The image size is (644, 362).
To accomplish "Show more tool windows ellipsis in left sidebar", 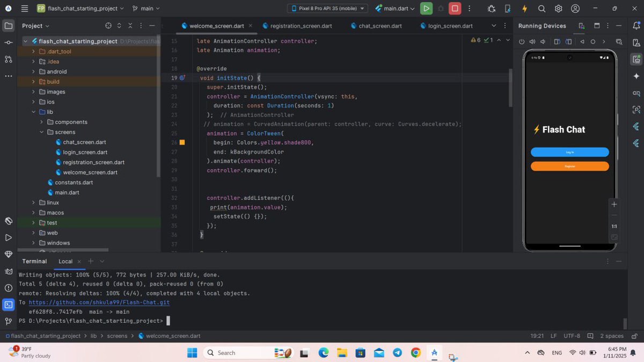I will point(9,76).
